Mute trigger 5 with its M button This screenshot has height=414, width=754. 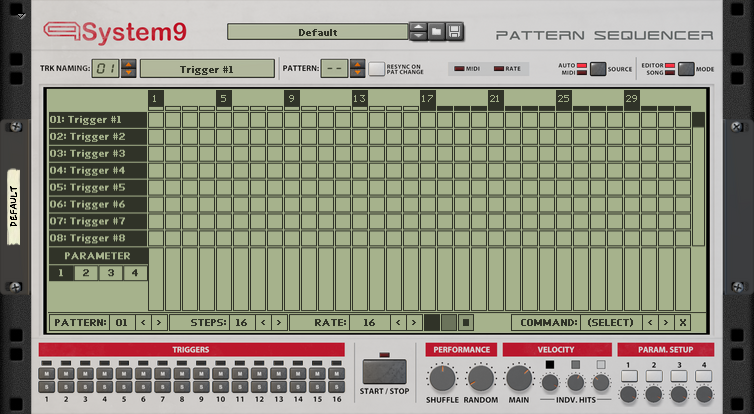124,374
